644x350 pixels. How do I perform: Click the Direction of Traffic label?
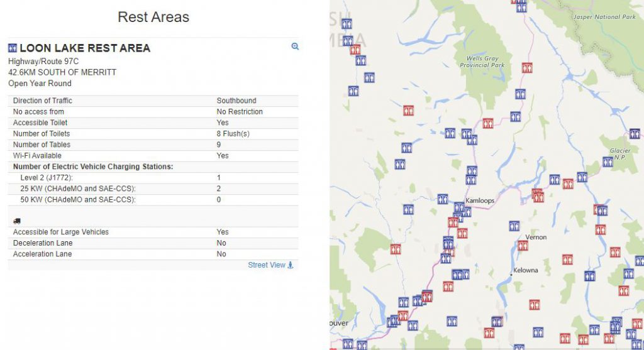point(43,101)
